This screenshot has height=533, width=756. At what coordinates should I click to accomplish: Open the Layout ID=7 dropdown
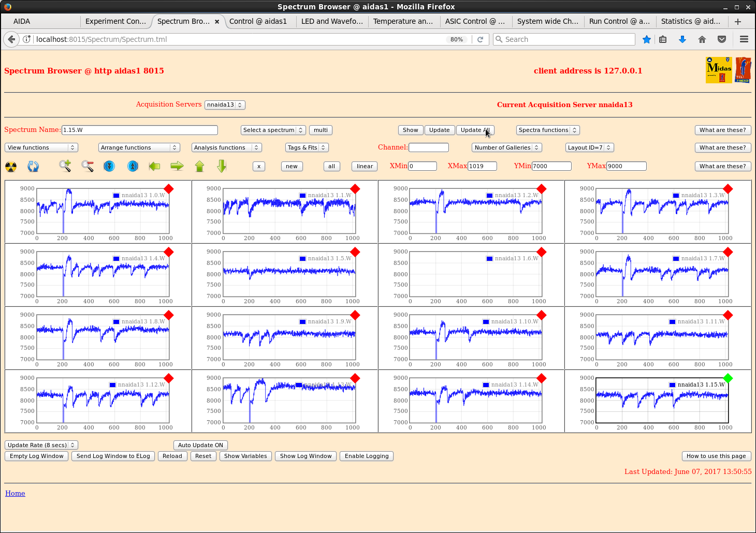click(x=590, y=147)
